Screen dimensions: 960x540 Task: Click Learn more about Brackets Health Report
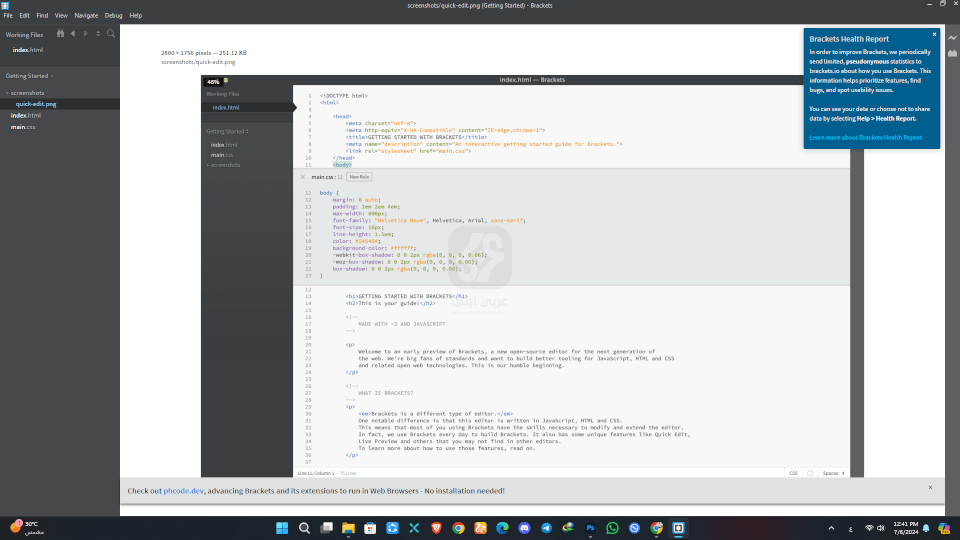pos(865,137)
